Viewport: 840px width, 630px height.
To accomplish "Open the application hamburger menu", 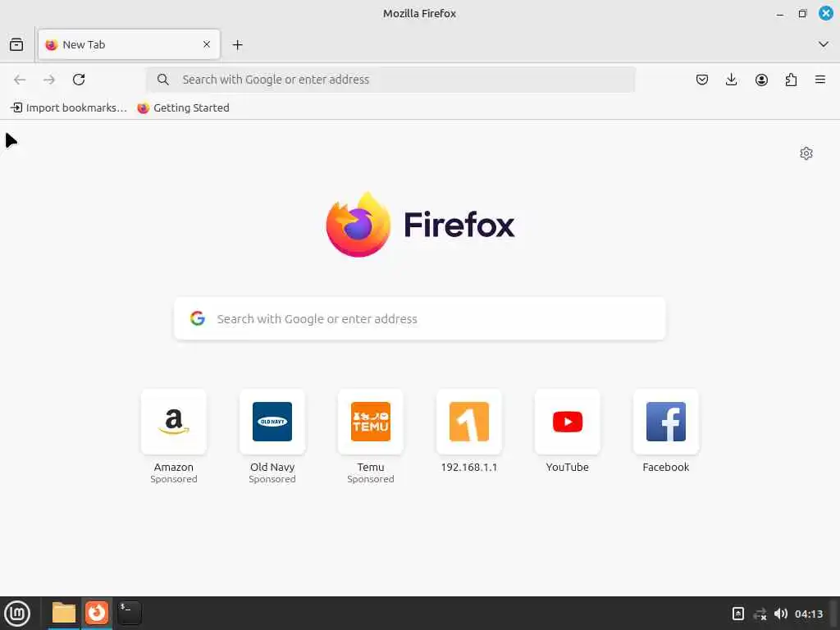I will pyautogui.click(x=820, y=80).
